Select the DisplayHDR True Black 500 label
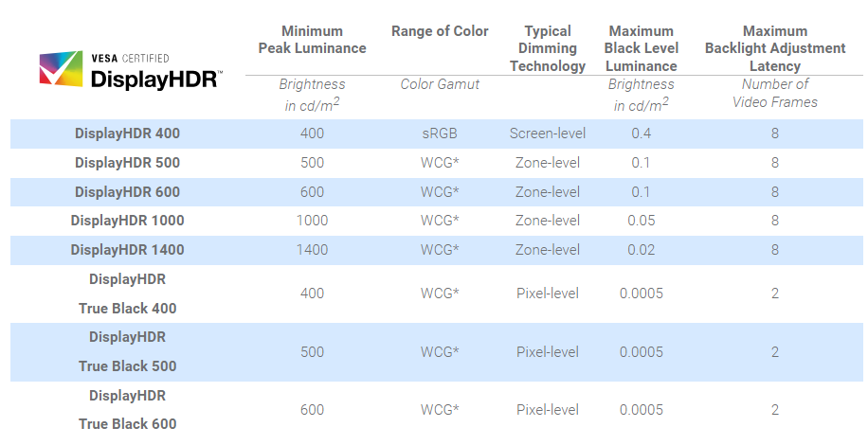Screen dimensions: 868x445 [127, 351]
